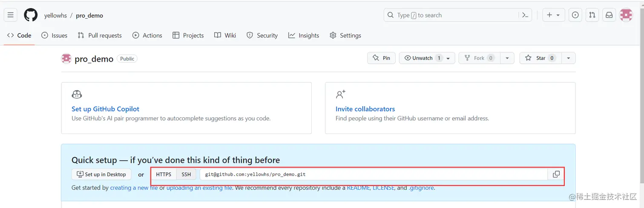
Task: Open the repository Settings tab
Action: click(345, 35)
